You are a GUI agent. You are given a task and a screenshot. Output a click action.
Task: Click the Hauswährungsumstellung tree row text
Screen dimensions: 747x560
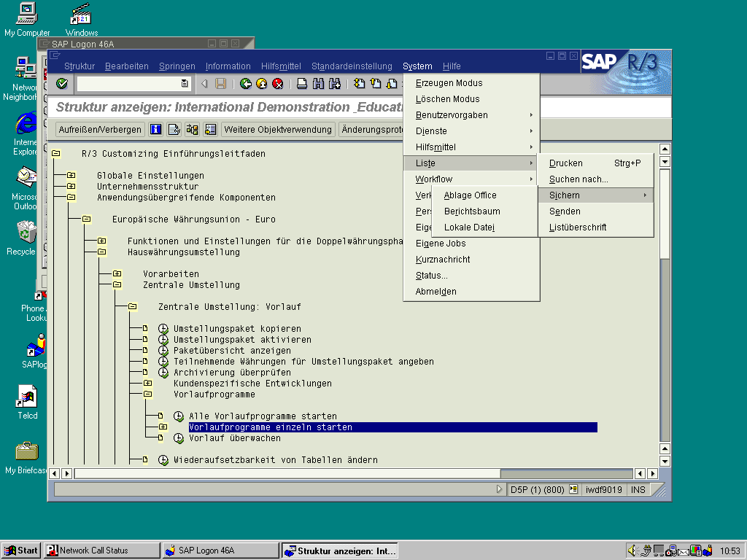[183, 252]
